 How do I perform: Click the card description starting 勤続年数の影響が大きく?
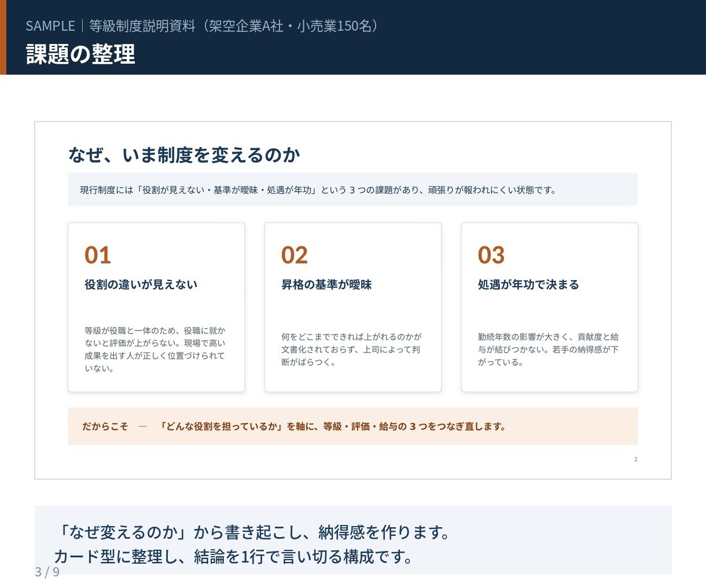pos(549,350)
